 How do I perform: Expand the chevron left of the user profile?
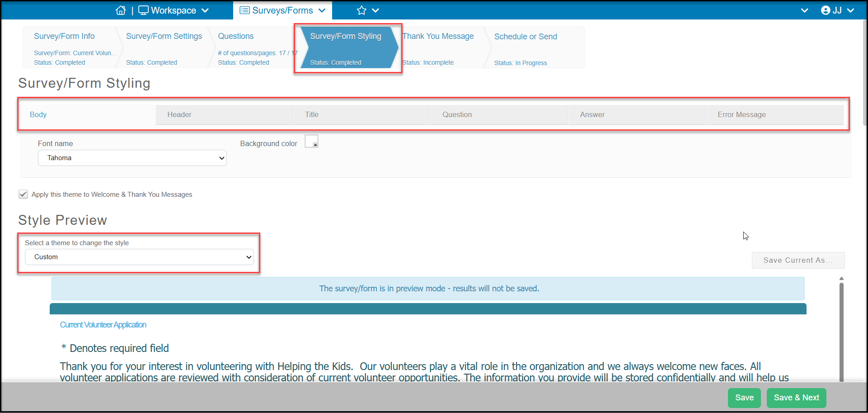click(804, 10)
